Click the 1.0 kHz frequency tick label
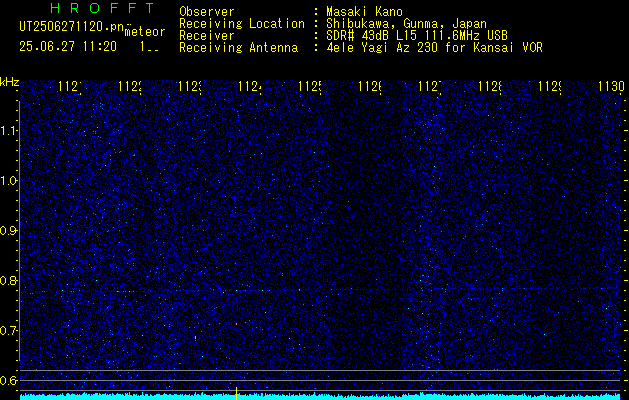The width and height of the screenshot is (629, 400). 9,181
